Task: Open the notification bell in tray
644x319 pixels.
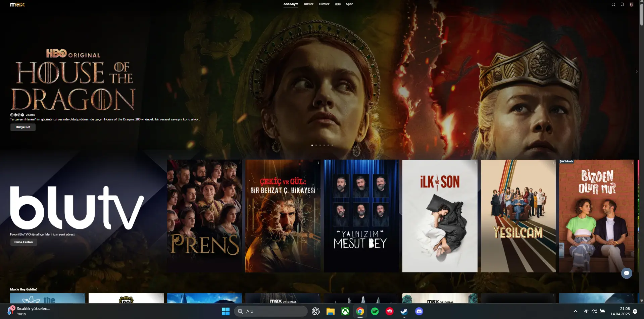Action: 635,311
